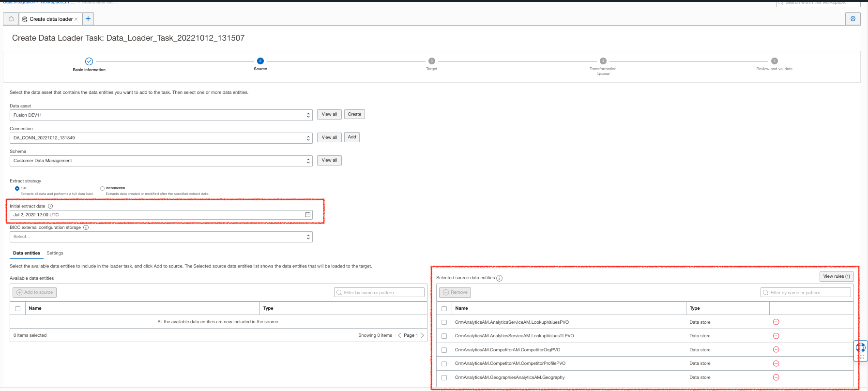Toggle select-all checkbox in available entities
The height and width of the screenshot is (391, 868).
(17, 309)
